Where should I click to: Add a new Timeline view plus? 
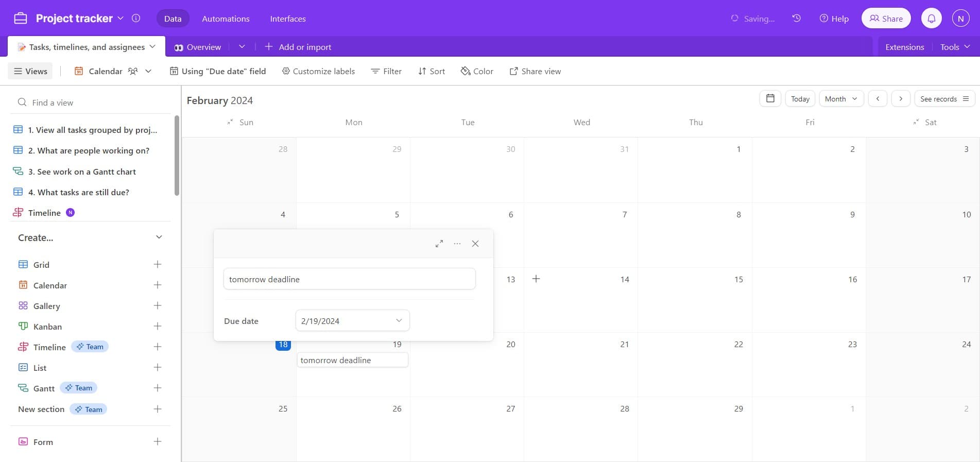pos(158,347)
